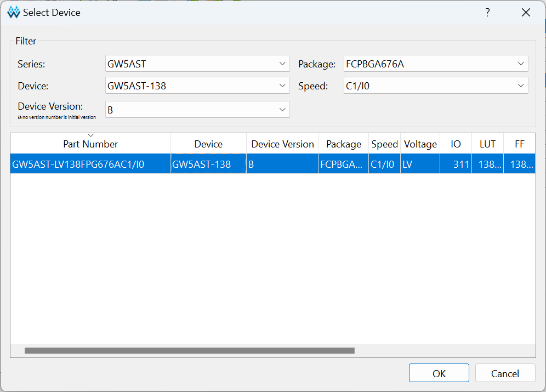Open the Package dropdown showing FCPBGA676A

(436, 64)
